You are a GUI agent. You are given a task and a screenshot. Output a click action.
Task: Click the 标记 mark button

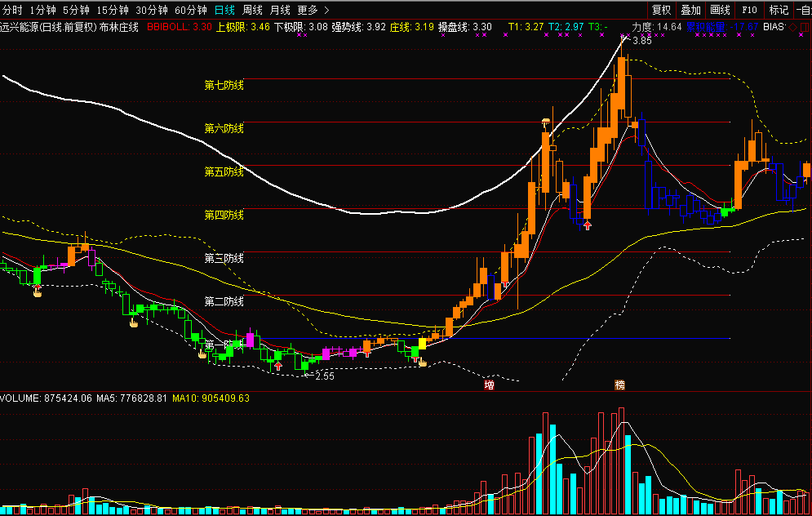779,10
